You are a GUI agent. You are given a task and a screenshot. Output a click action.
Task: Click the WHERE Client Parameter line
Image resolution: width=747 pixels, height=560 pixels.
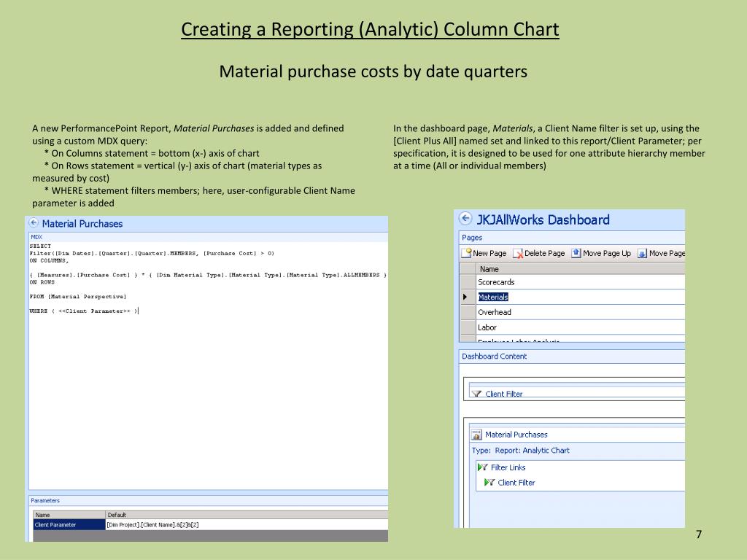click(84, 311)
